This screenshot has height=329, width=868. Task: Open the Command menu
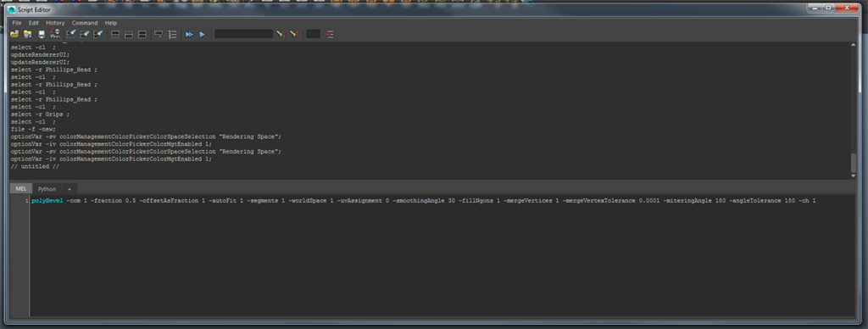click(85, 23)
